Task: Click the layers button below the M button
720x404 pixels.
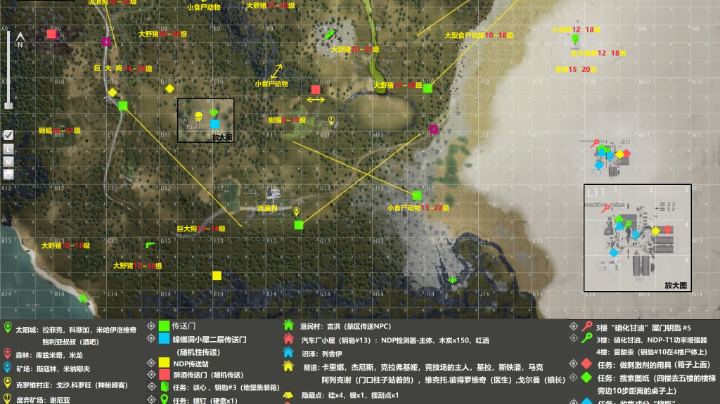Action: point(8,174)
